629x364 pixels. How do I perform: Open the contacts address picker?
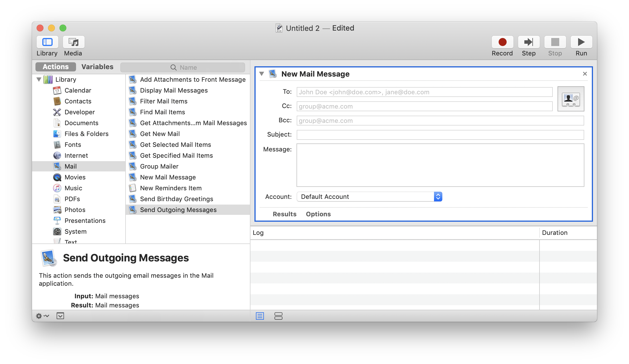pyautogui.click(x=571, y=99)
